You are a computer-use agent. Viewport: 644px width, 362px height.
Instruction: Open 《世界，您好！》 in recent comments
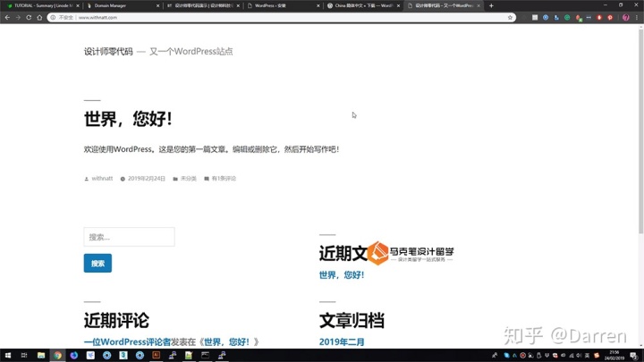click(227, 341)
